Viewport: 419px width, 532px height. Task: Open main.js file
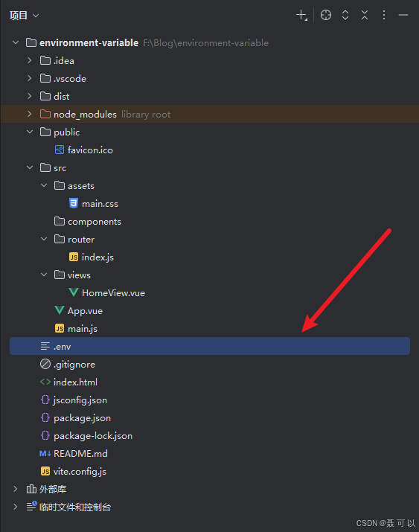[83, 329]
